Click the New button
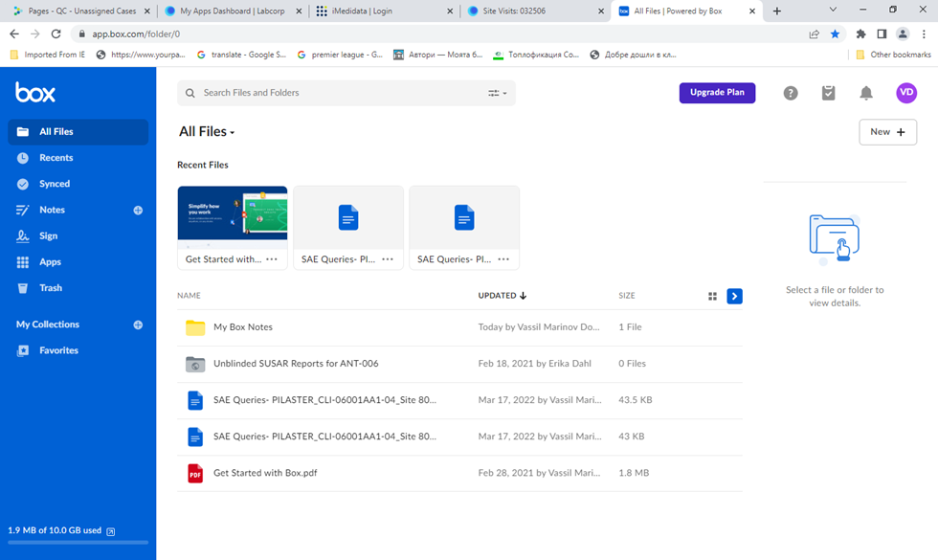This screenshot has width=938, height=560. tap(888, 132)
